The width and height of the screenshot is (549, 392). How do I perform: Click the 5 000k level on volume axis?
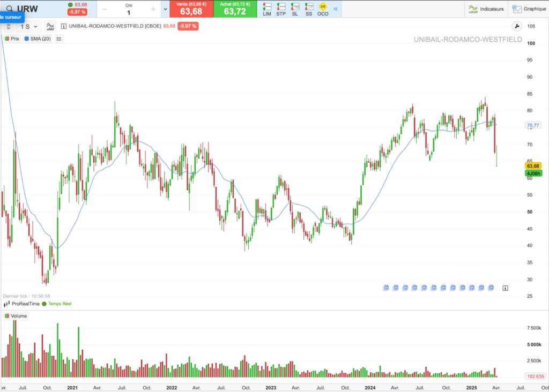[x=535, y=344]
